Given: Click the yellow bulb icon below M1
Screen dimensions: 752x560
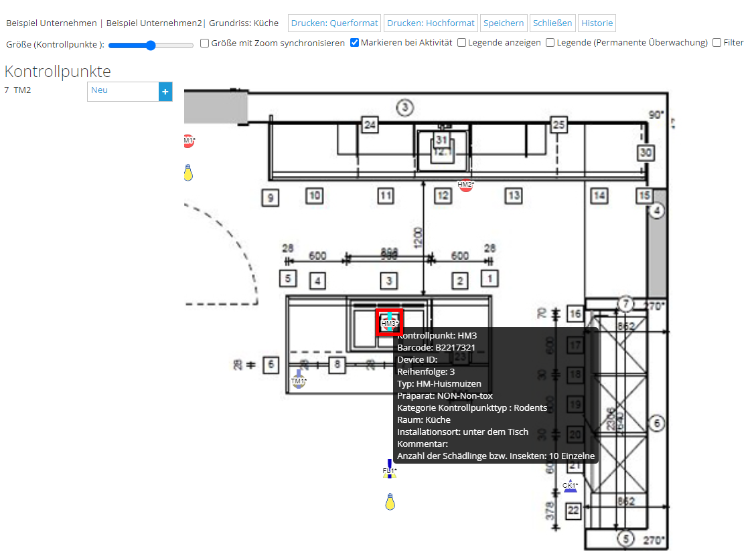Looking at the screenshot, I should click(x=188, y=173).
